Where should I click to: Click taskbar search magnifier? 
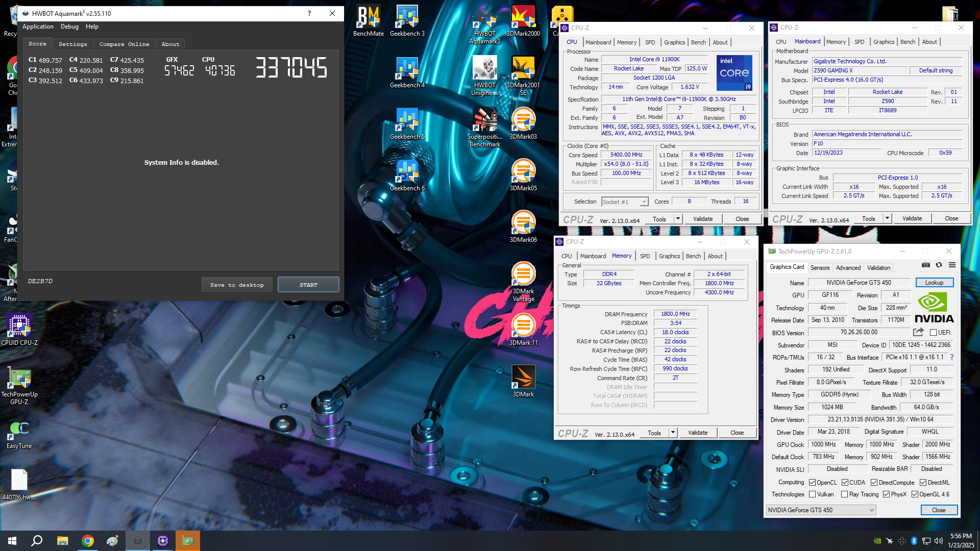37,541
